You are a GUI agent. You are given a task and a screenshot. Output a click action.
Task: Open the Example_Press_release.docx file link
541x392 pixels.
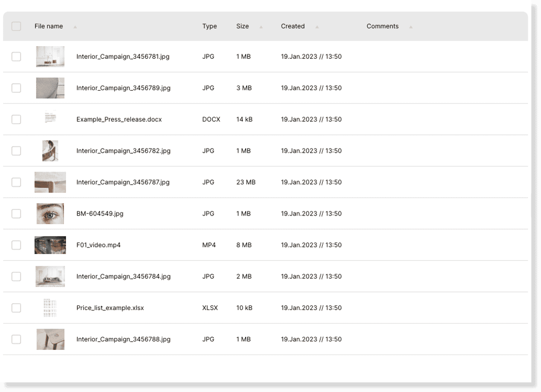118,119
